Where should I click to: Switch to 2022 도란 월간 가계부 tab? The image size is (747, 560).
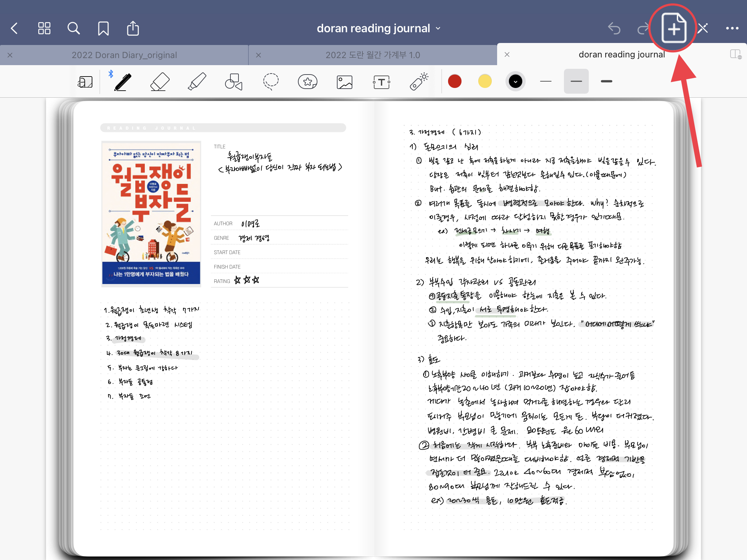pos(372,55)
